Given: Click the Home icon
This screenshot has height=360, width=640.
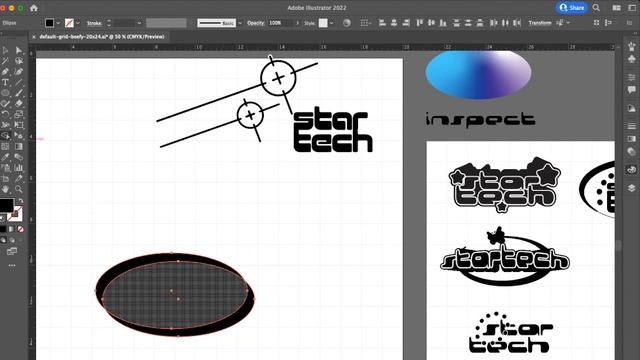Looking at the screenshot, I should (34, 8).
